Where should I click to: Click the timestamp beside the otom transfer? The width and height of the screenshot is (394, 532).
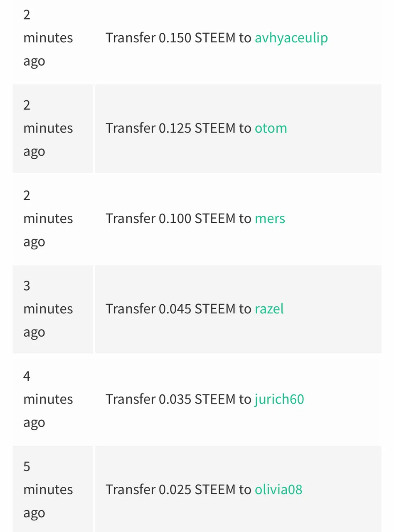click(48, 128)
